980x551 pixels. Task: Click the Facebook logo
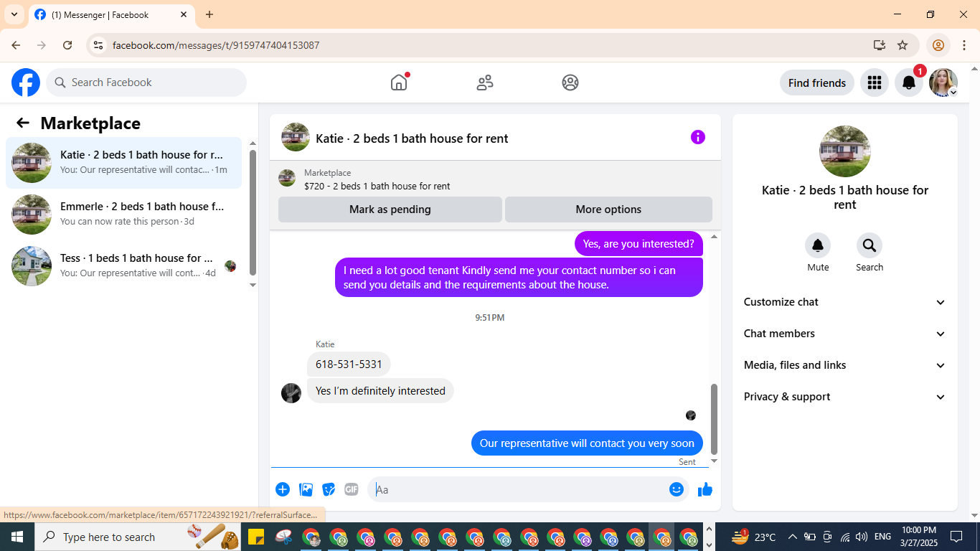(x=26, y=83)
